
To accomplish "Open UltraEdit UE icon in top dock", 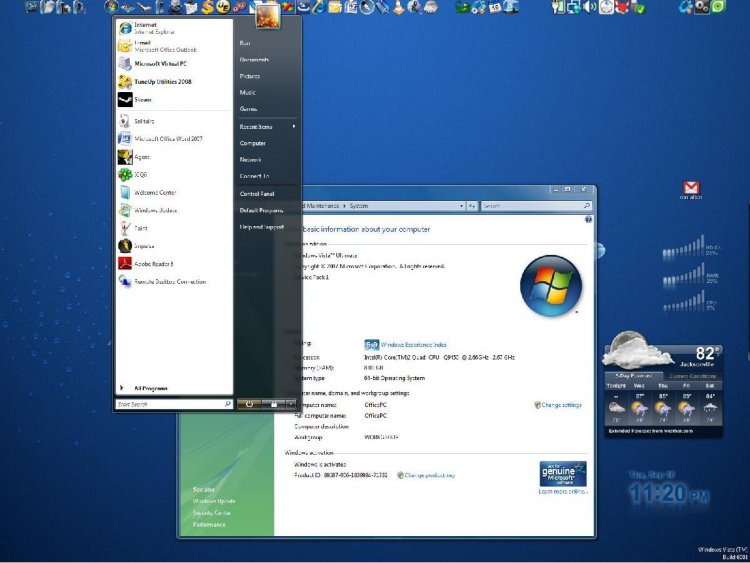I will [x=223, y=7].
